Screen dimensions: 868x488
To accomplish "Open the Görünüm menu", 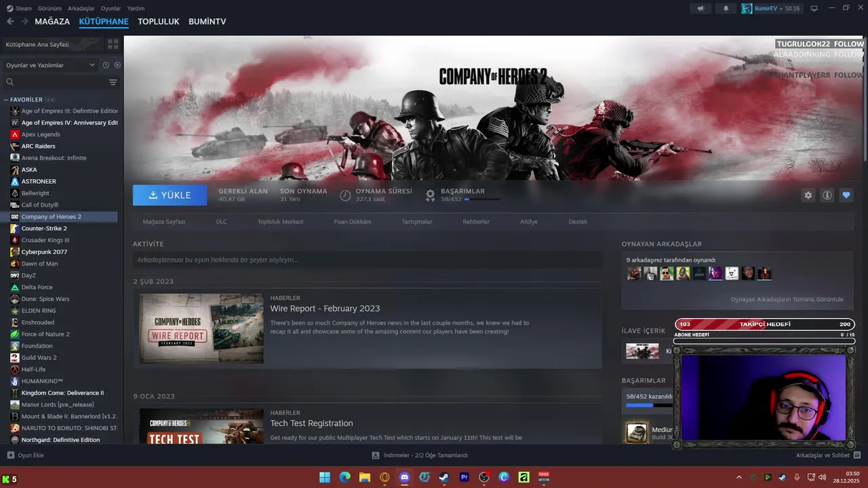I will tap(50, 8).
